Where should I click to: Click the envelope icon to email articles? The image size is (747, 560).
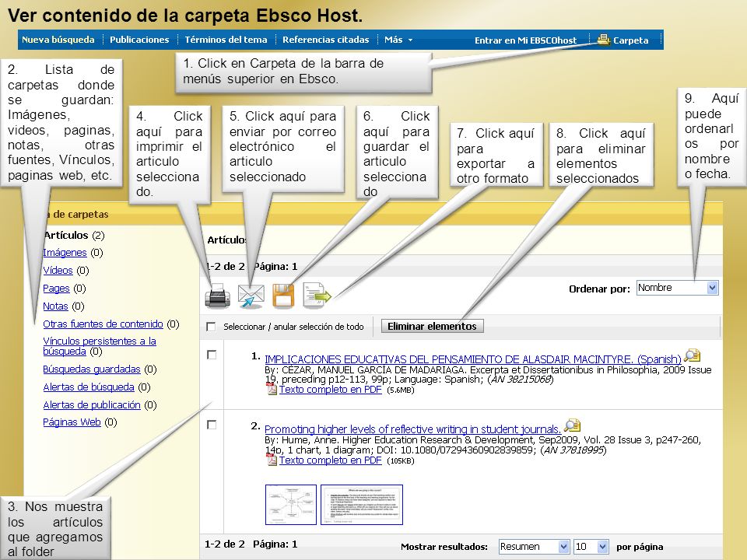coord(251,296)
